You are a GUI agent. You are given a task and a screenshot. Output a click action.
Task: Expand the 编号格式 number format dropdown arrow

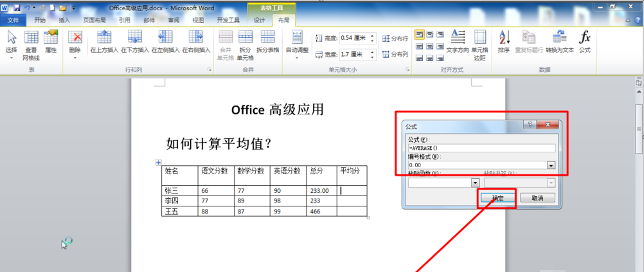pyautogui.click(x=551, y=165)
